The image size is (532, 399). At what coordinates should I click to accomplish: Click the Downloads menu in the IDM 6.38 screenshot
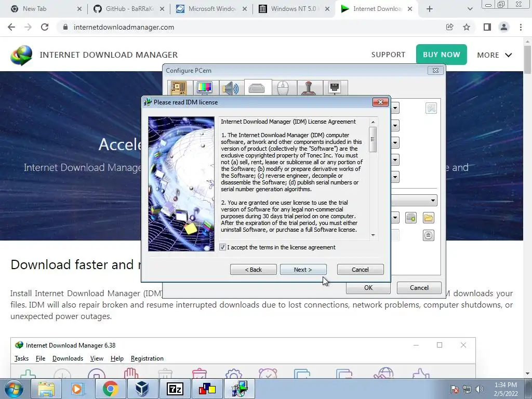68,358
